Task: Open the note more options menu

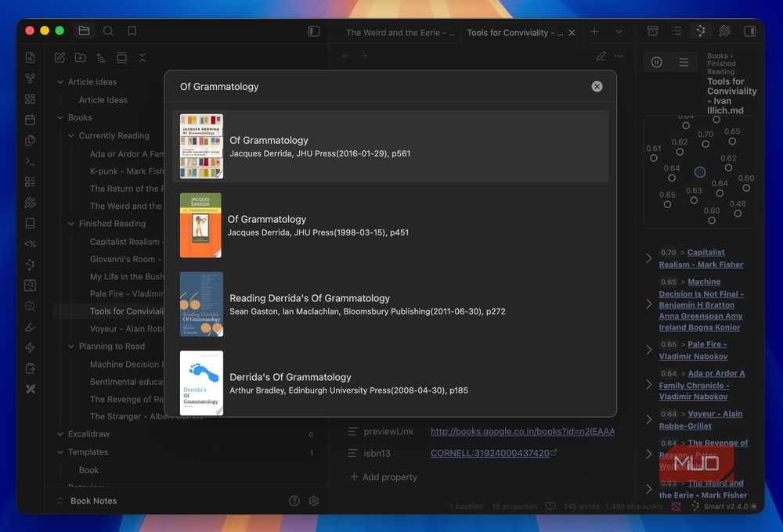Action: pos(619,56)
